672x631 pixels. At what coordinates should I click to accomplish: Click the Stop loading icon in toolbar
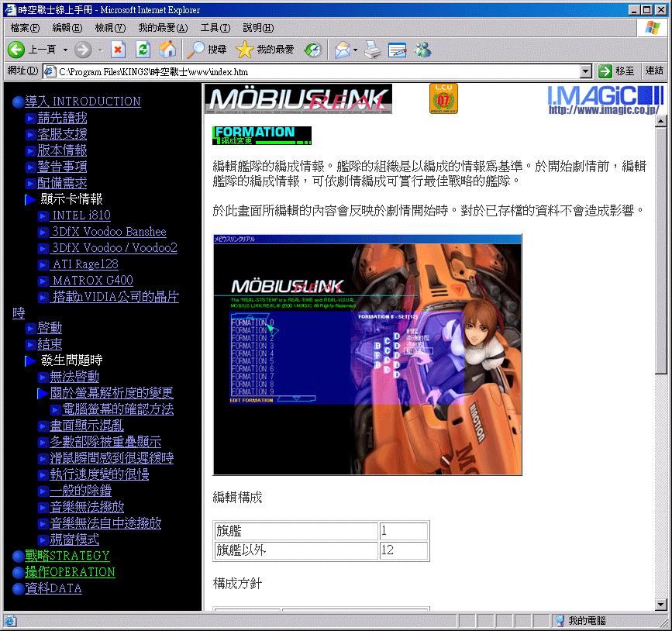click(118, 50)
